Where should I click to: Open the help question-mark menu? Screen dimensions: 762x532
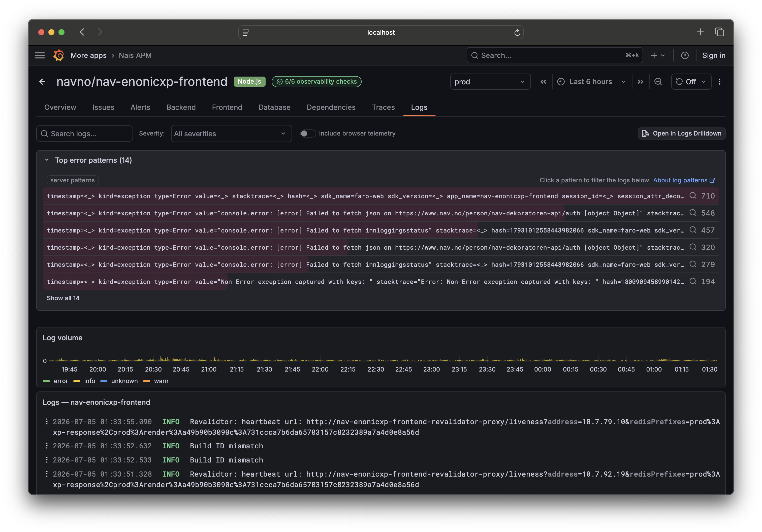[685, 55]
